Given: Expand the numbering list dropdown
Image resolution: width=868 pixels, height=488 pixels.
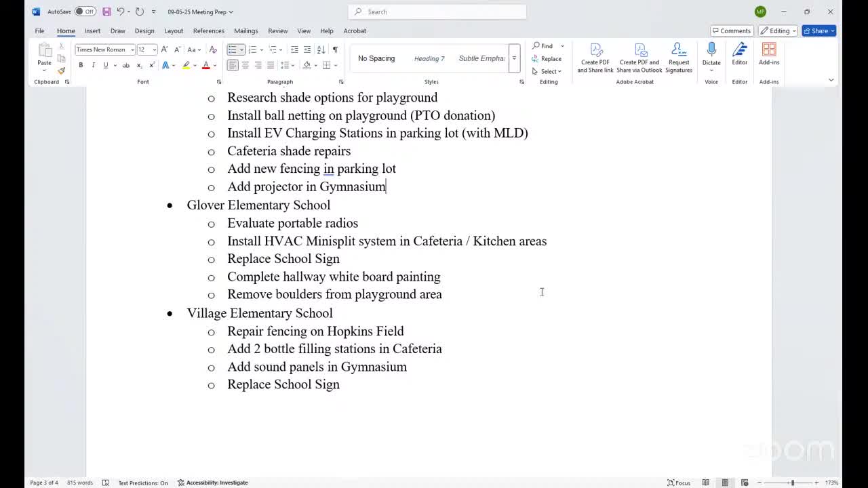Looking at the screenshot, I should (x=260, y=49).
